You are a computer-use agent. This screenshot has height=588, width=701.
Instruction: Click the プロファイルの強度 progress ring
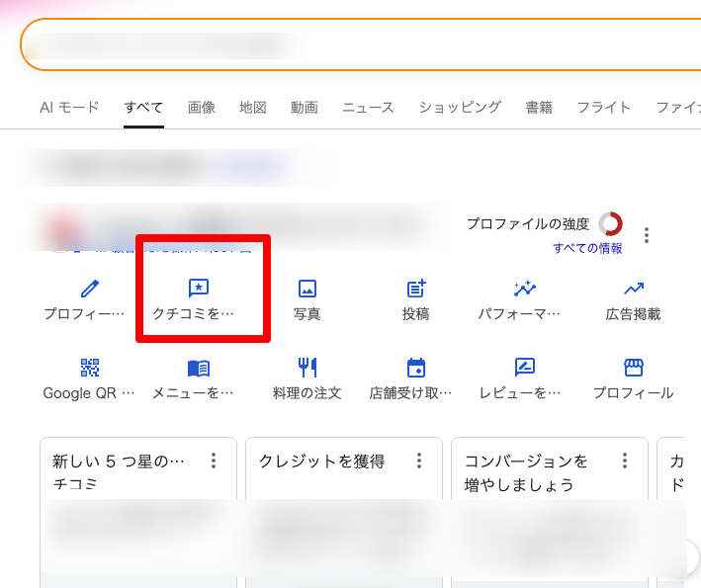(610, 223)
